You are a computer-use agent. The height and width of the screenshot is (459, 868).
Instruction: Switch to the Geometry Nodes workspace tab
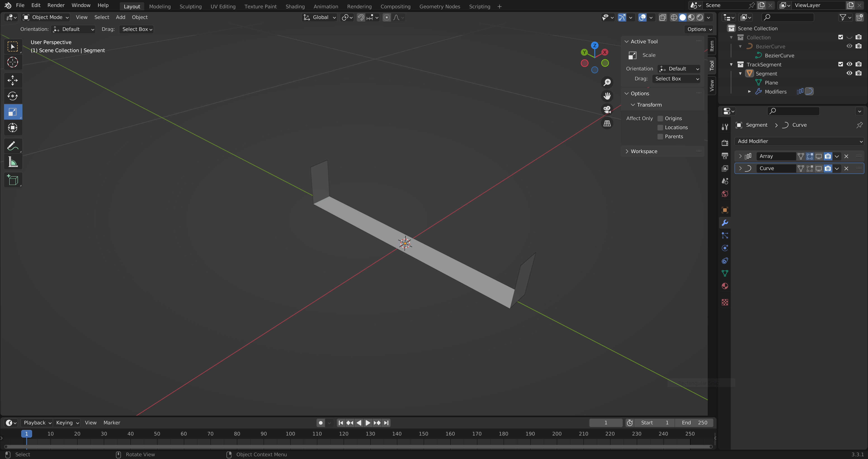pos(440,6)
